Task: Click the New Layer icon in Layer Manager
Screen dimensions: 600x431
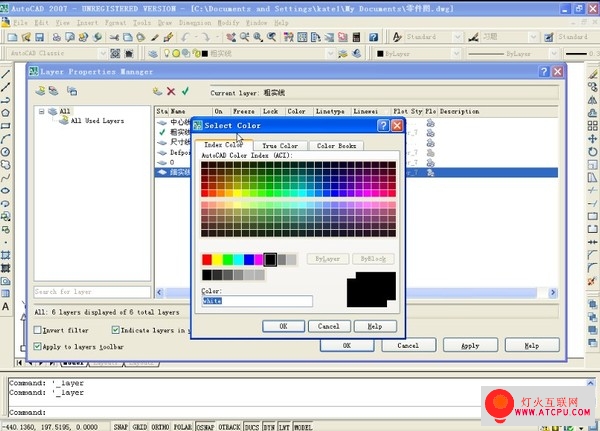Action: click(157, 91)
